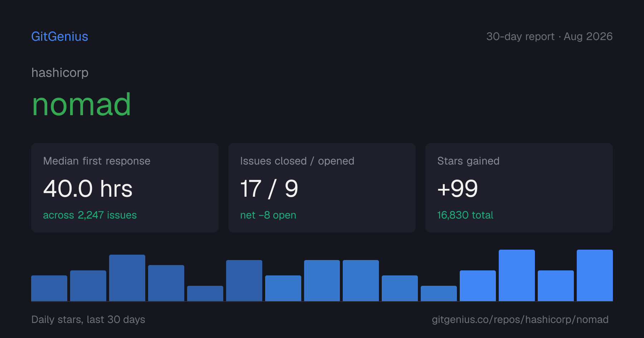644x338 pixels.
Task: Click the "Daily stars, last 30 days" caption
Action: coord(88,319)
